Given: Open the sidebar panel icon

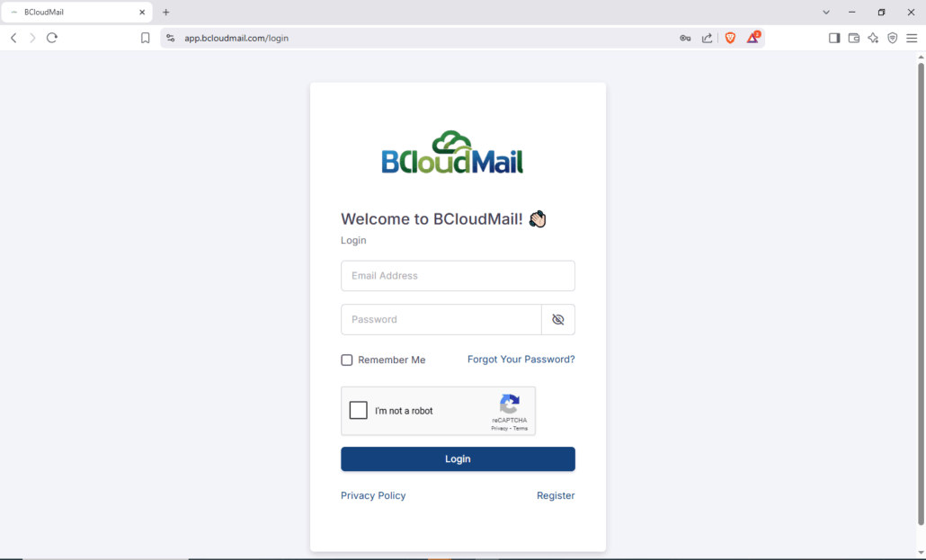Looking at the screenshot, I should click(834, 38).
